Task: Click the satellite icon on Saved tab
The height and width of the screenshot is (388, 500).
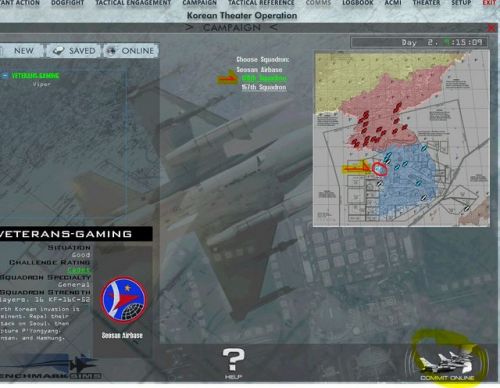Action: tap(58, 51)
